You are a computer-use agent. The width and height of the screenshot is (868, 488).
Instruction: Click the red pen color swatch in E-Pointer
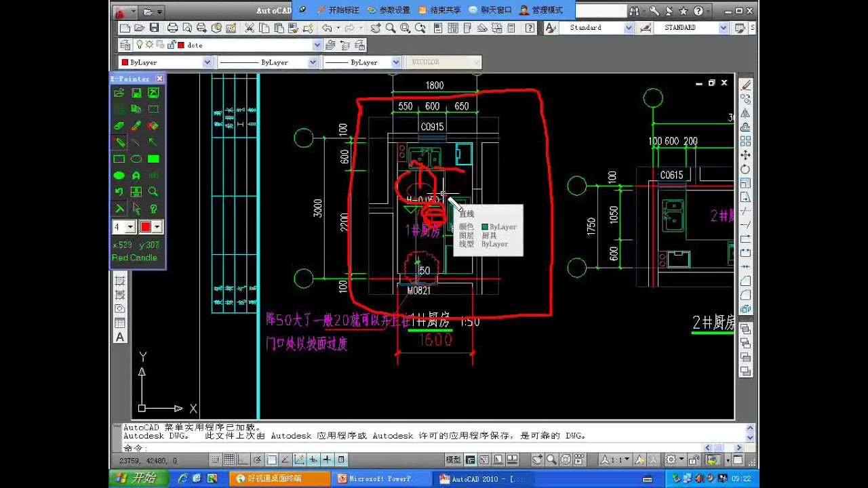coord(145,227)
